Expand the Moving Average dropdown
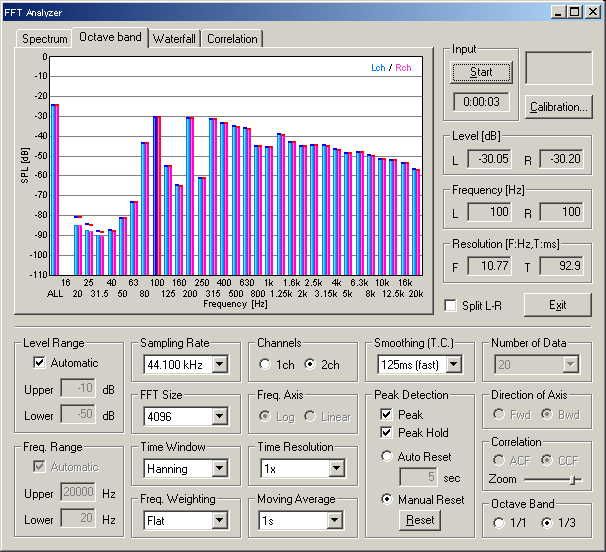The image size is (606, 552). (x=335, y=520)
